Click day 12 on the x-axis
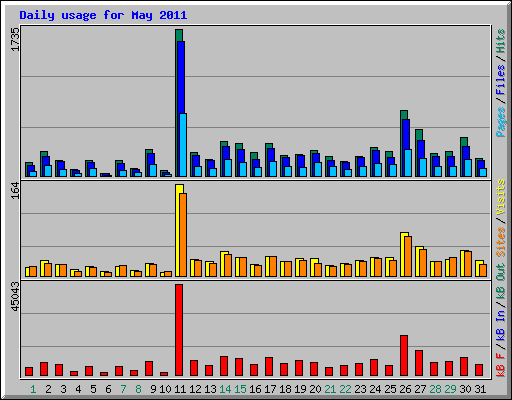 195,389
